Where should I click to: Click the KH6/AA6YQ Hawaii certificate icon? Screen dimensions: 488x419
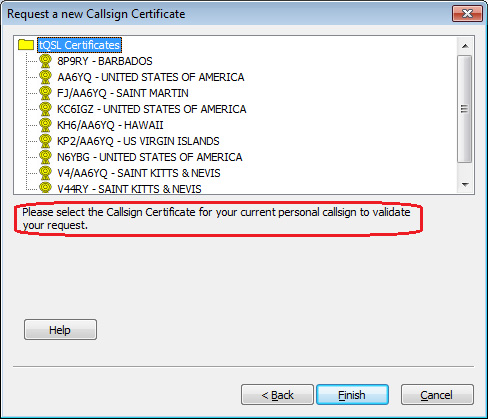tap(45, 125)
